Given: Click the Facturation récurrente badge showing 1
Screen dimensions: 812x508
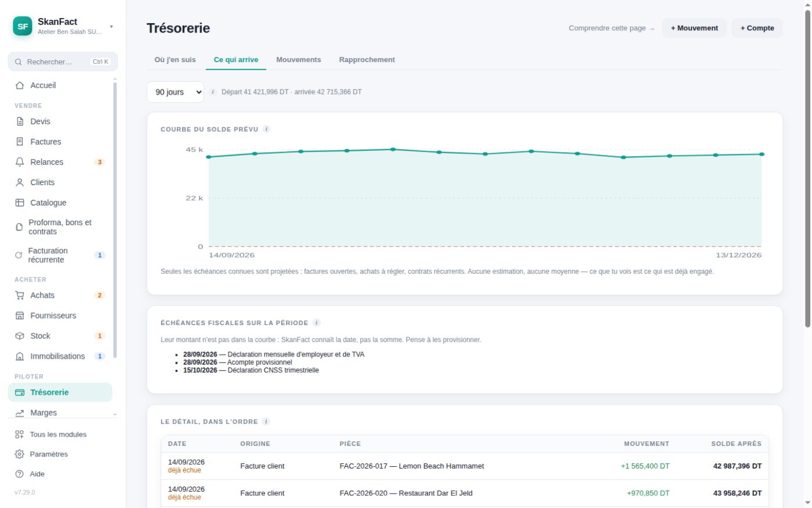Looking at the screenshot, I should pos(100,255).
